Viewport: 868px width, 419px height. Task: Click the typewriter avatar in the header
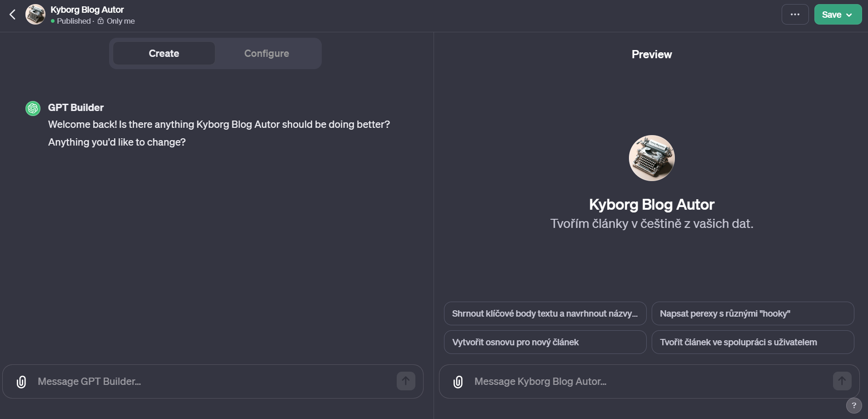35,15
